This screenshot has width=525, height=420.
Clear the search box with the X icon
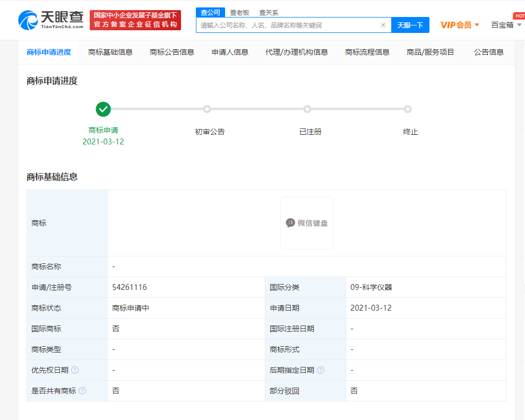point(383,25)
